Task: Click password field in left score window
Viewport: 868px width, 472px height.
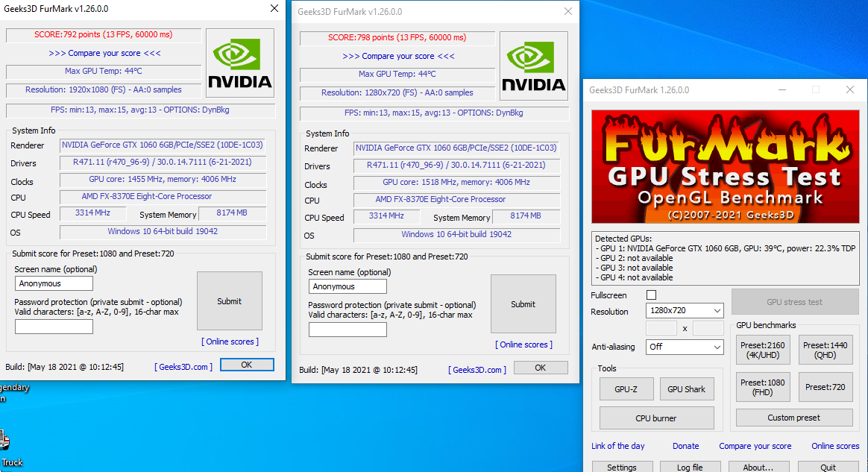Action: 54,327
